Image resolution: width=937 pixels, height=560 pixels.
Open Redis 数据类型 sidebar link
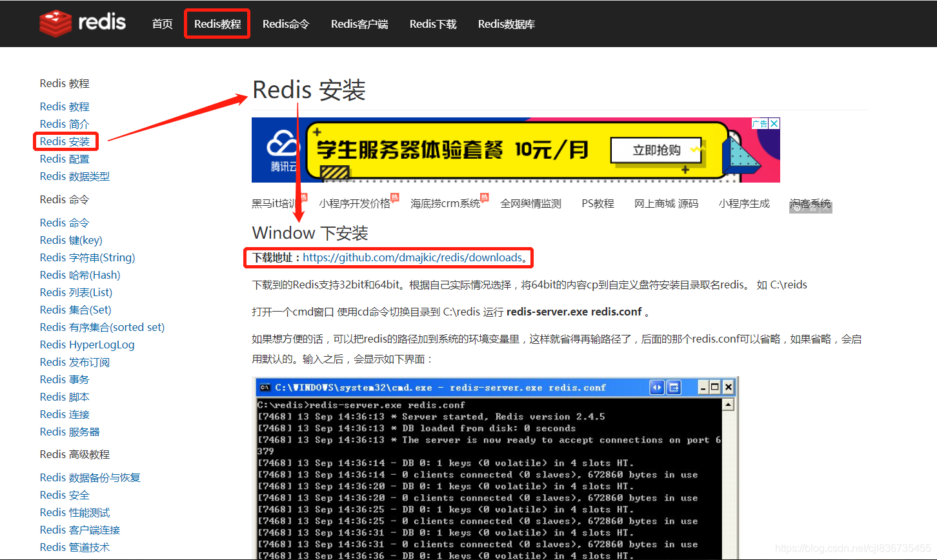75,176
